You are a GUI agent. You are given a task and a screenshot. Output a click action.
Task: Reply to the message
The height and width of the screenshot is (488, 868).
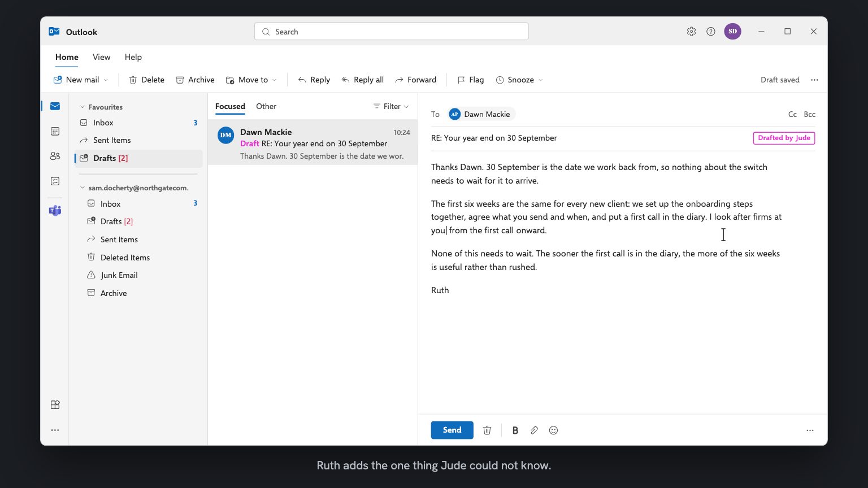314,80
